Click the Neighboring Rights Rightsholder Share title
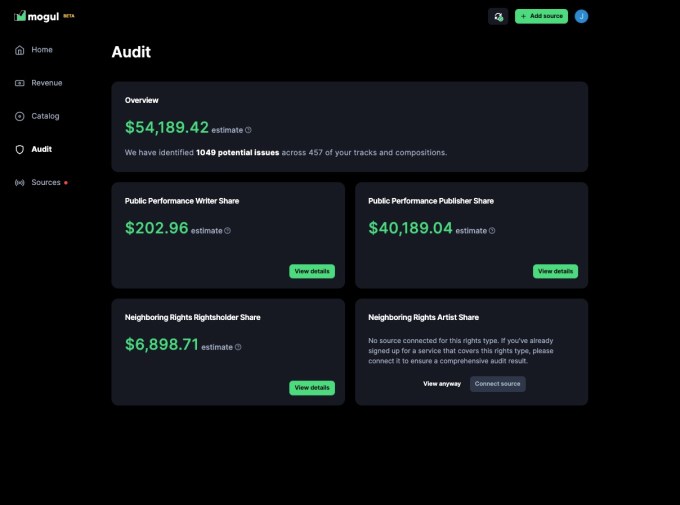 [x=193, y=317]
